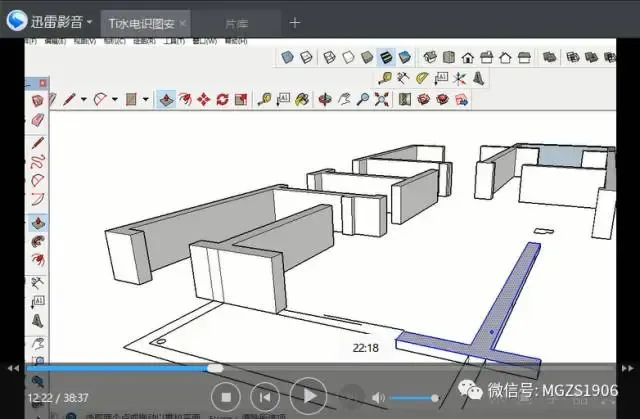Select the Move tool with red arrows

[204, 100]
